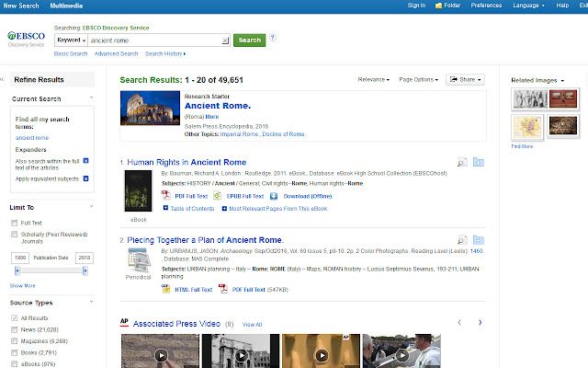Expand Most Relevant Pages From This eBook
The width and height of the screenshot is (588, 368).
224,209
